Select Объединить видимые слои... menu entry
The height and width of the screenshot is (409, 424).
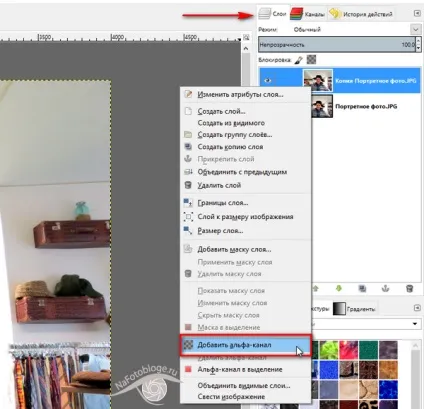pyautogui.click(x=245, y=386)
